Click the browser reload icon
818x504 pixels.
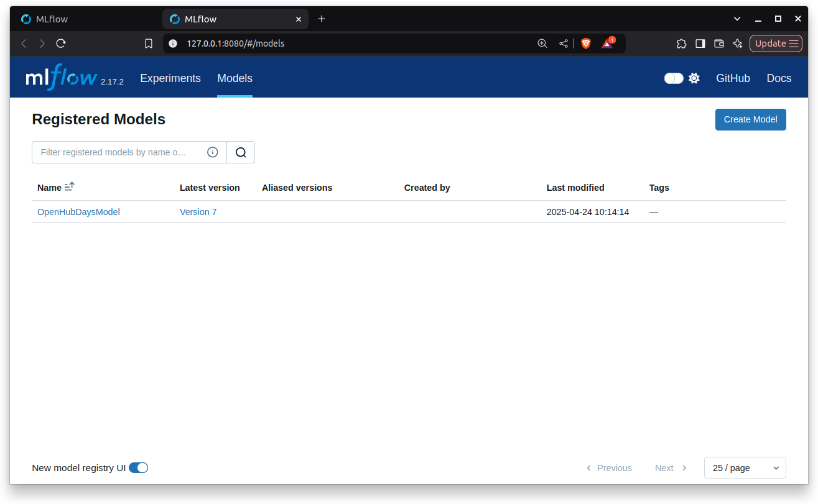click(61, 44)
